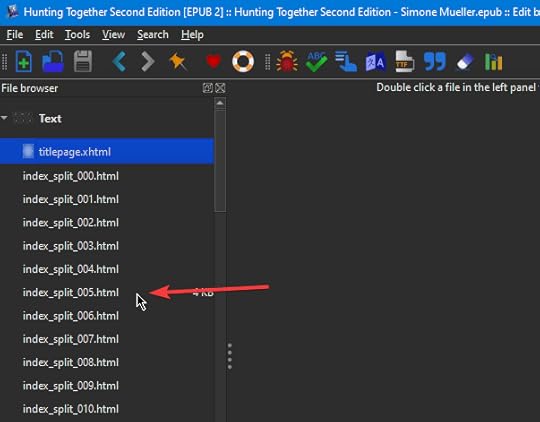Select index_split_000.html

click(x=107, y=176)
